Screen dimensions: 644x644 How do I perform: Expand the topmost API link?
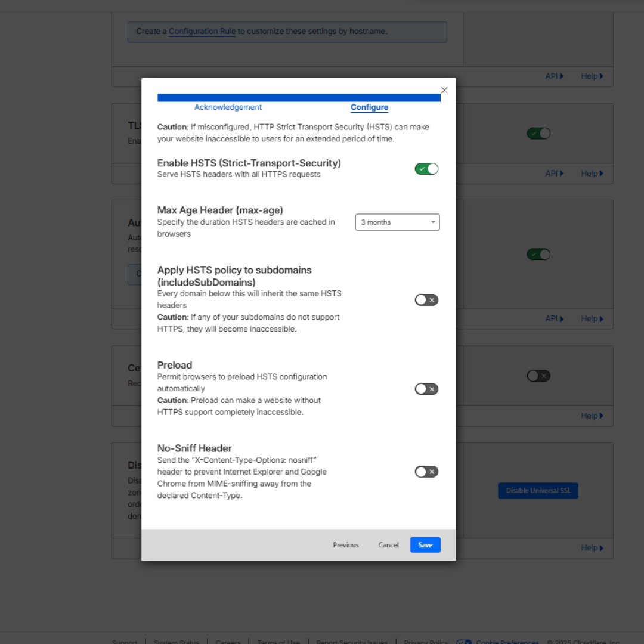click(554, 76)
